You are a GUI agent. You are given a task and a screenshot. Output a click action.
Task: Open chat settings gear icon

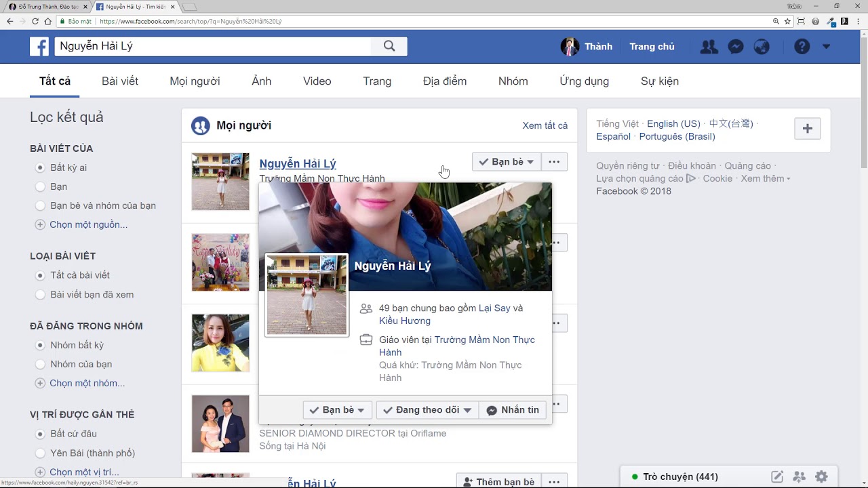coord(821,476)
